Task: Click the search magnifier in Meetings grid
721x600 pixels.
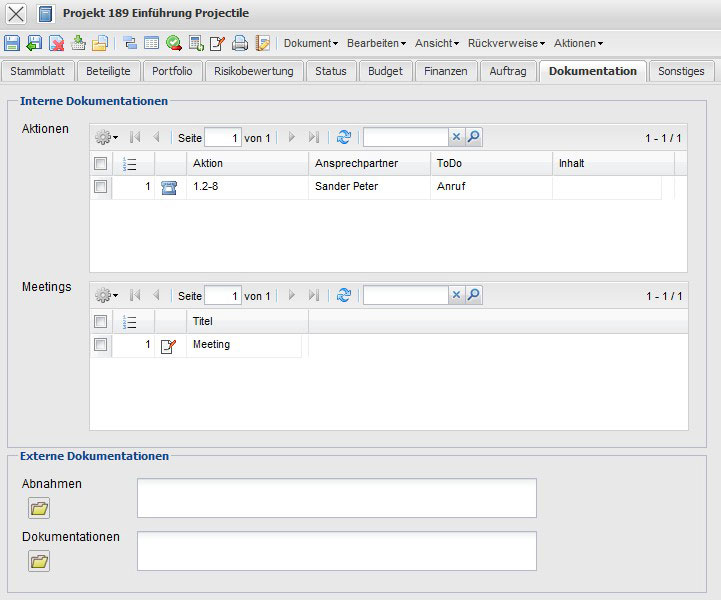Action: 474,295
